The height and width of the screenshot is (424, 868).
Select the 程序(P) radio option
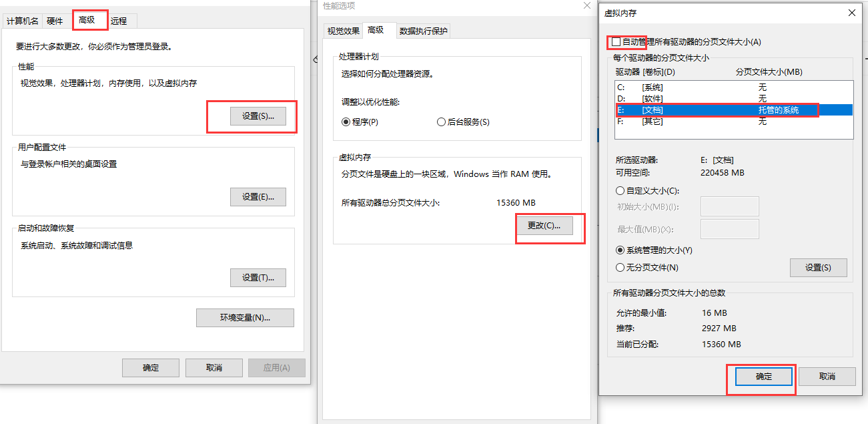click(360, 122)
